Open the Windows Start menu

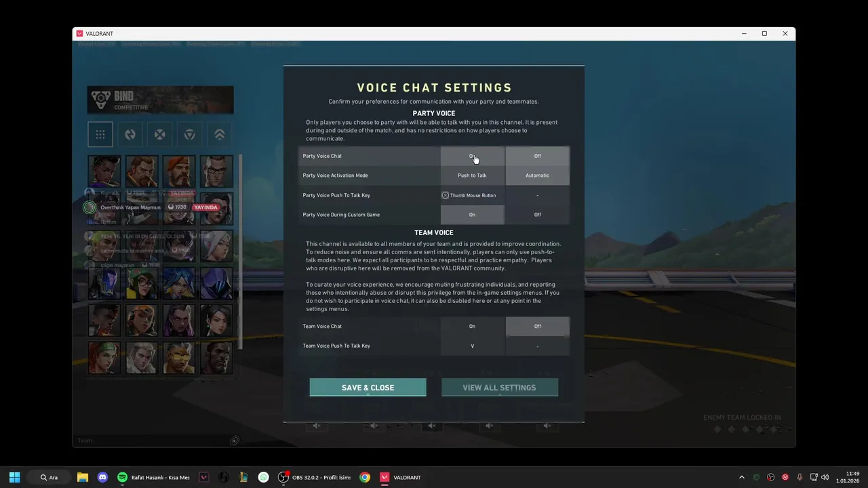[x=14, y=477]
